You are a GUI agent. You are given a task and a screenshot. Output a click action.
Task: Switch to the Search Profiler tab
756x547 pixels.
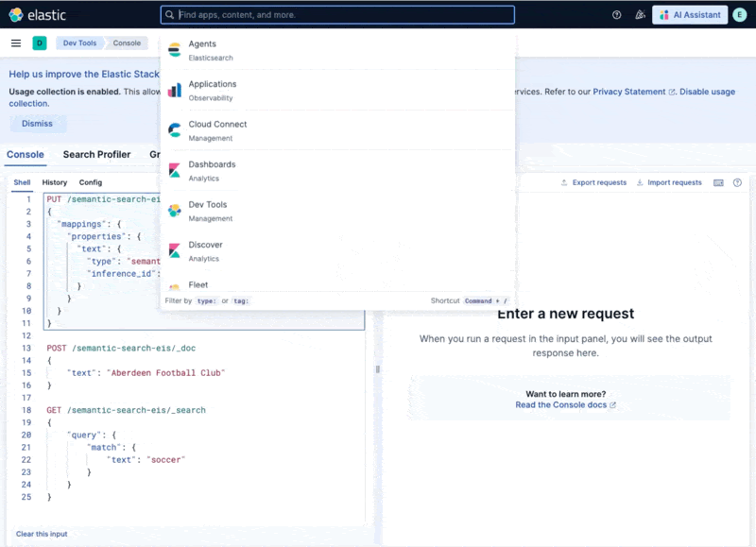96,154
